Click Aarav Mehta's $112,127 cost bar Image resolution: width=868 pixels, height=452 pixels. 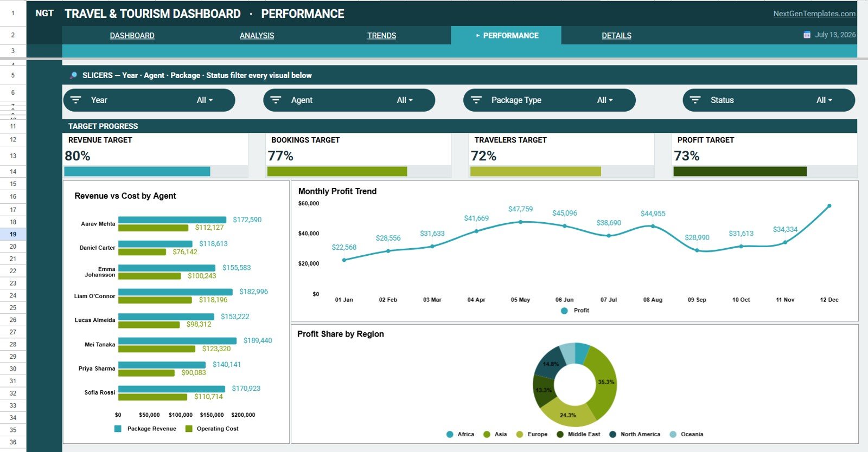click(153, 228)
